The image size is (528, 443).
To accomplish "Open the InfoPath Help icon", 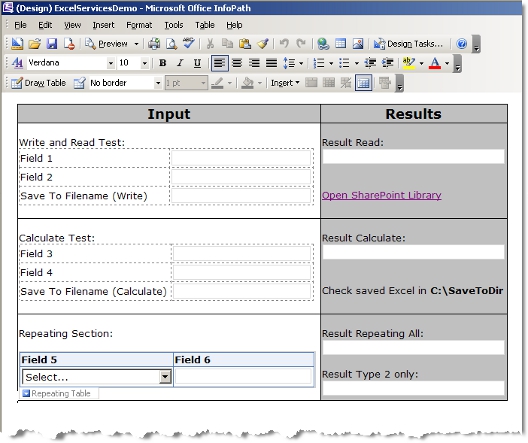I will pyautogui.click(x=462, y=44).
